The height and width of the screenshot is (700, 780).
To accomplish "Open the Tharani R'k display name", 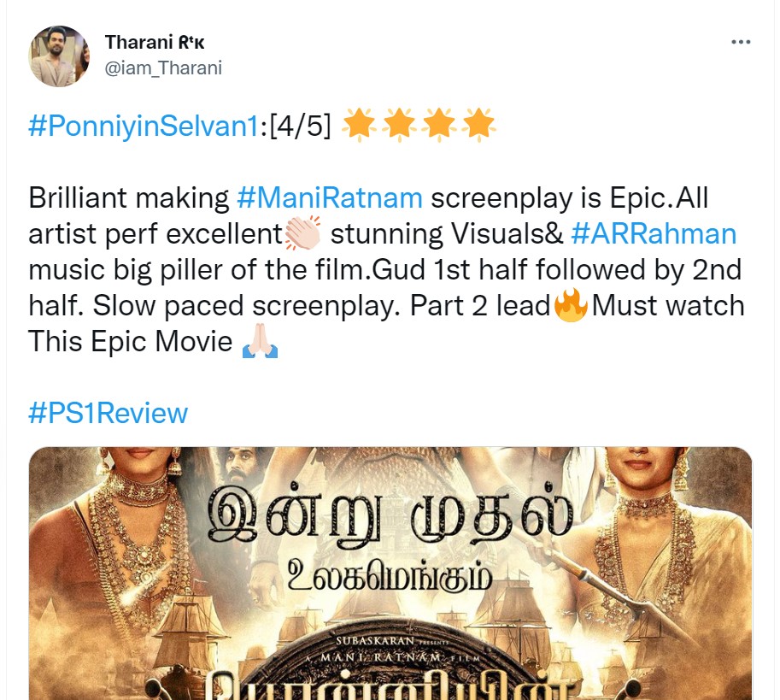I will click(x=155, y=42).
